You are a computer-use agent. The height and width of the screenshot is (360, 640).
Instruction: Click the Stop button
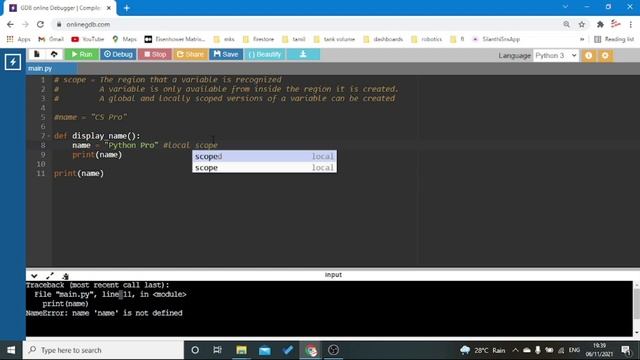[155, 54]
